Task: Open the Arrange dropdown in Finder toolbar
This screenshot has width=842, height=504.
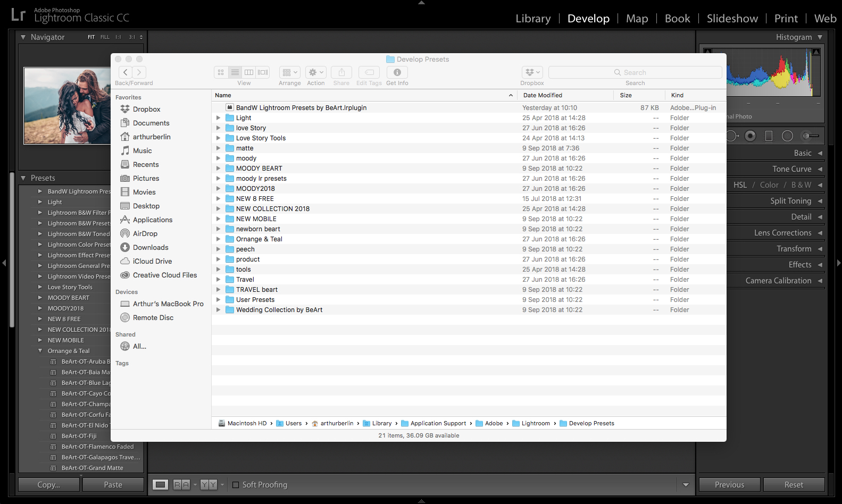Action: pos(290,72)
